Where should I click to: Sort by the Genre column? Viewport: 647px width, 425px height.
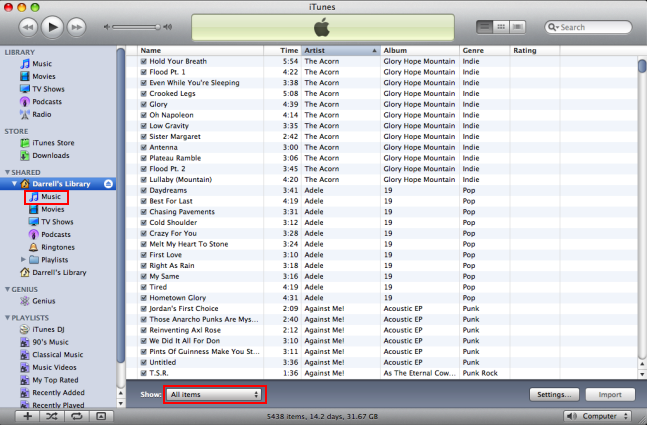click(485, 50)
